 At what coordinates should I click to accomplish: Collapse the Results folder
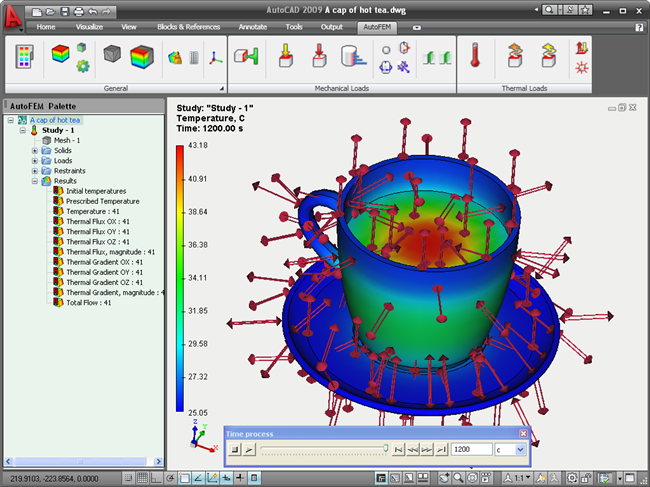[x=35, y=181]
